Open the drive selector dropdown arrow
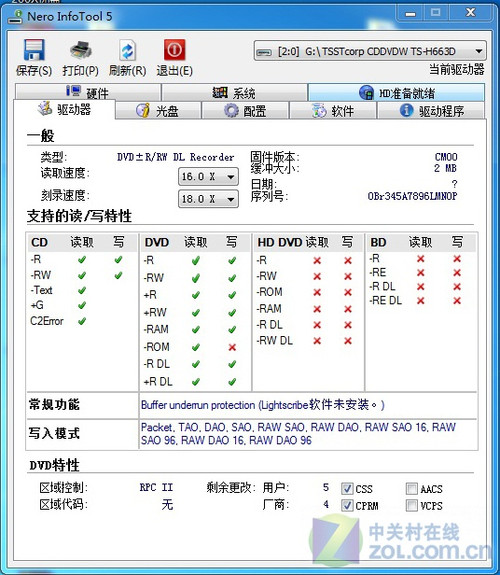The height and width of the screenshot is (575, 500). (x=479, y=51)
